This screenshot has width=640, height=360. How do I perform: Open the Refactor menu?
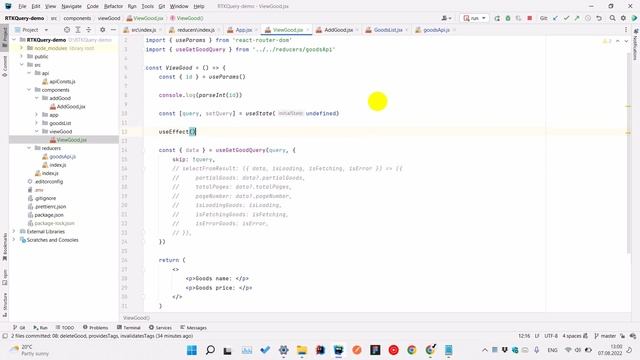[x=113, y=7]
